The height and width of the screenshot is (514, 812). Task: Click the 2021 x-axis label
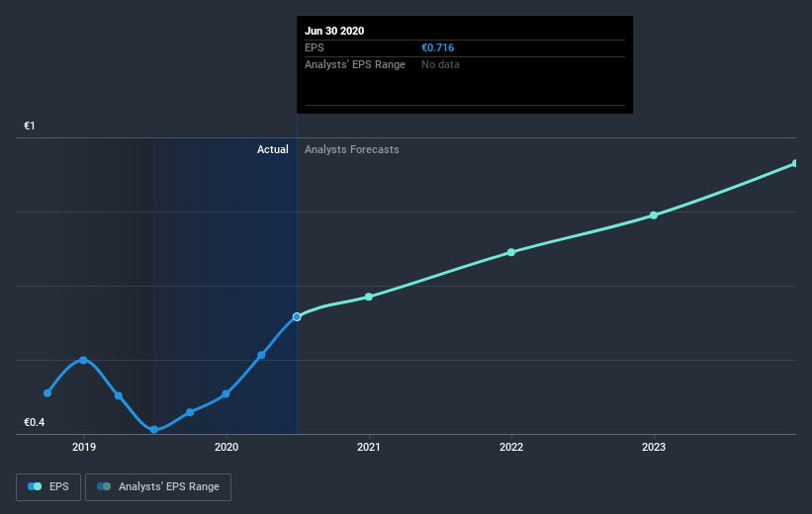[x=369, y=447]
